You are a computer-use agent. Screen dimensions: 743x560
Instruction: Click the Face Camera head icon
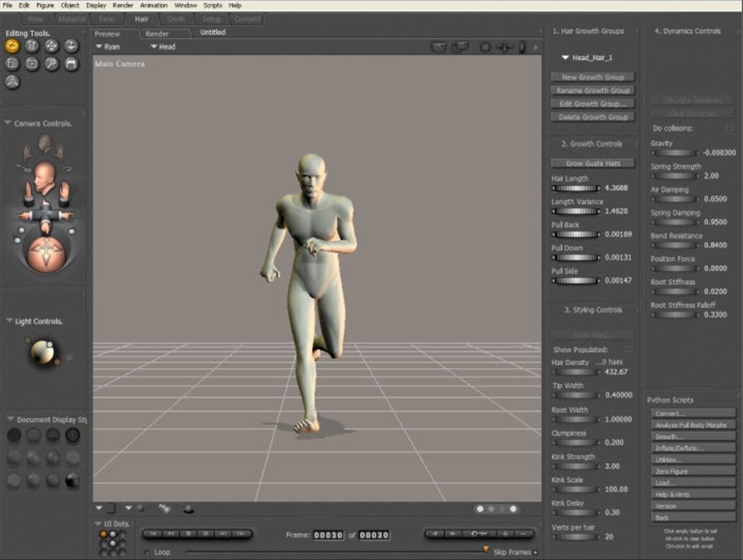pyautogui.click(x=45, y=142)
